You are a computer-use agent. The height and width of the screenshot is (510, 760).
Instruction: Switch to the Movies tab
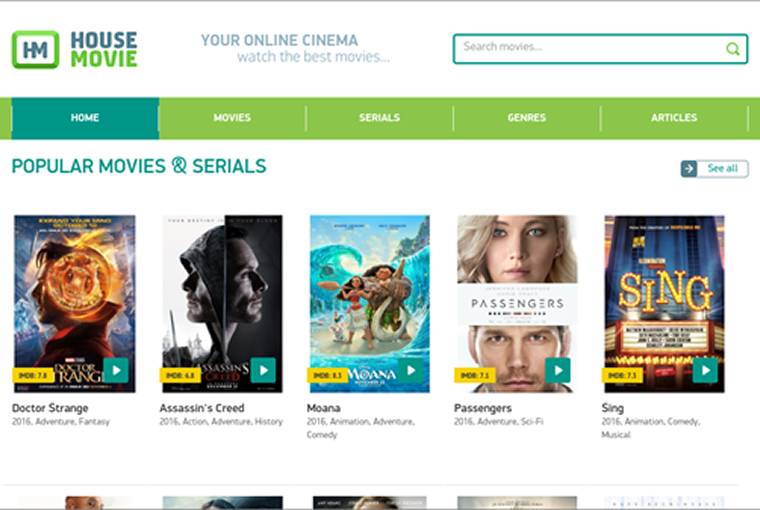[232, 118]
